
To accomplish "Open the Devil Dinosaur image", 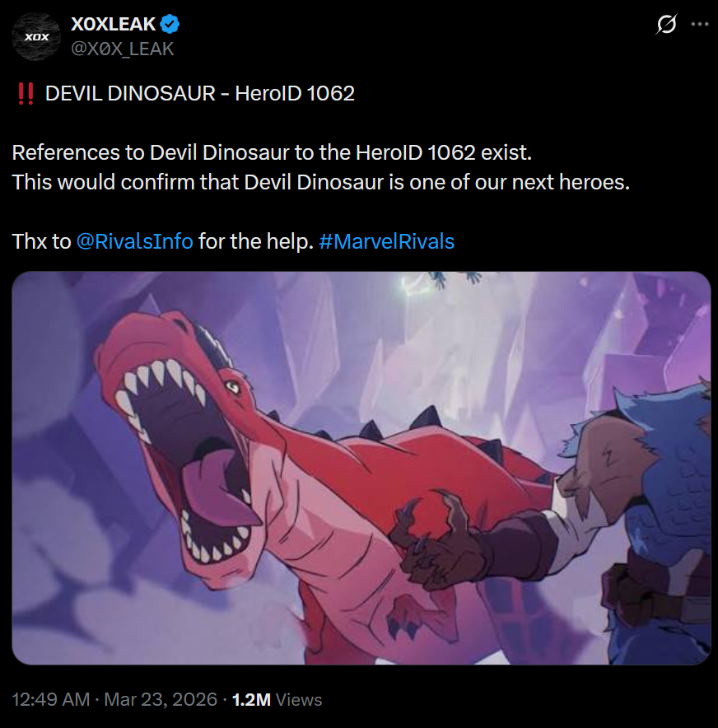I will 361,468.
